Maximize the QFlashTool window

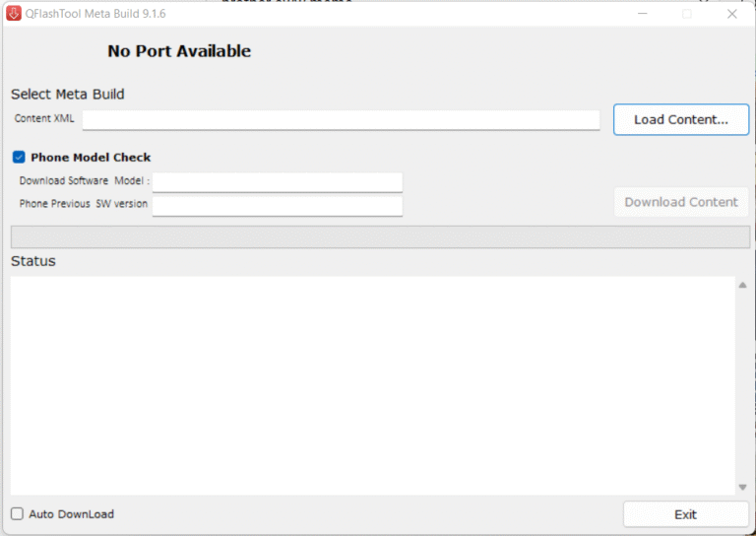[687, 14]
